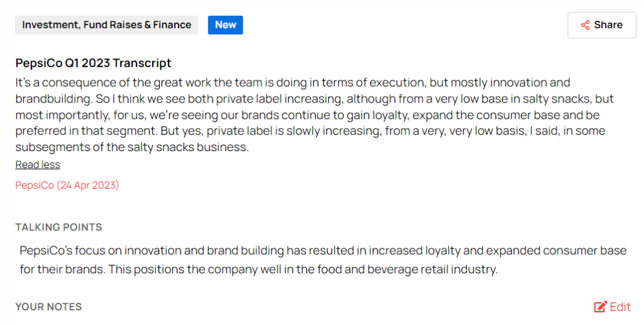
Task: Click the talking point line starting "PepsiCo's focus"
Action: (323, 251)
